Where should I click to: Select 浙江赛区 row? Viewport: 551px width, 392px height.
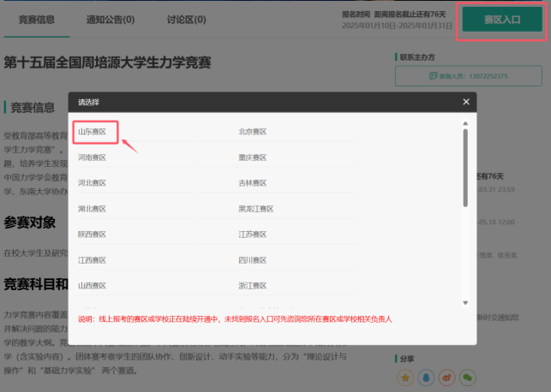pyautogui.click(x=252, y=286)
